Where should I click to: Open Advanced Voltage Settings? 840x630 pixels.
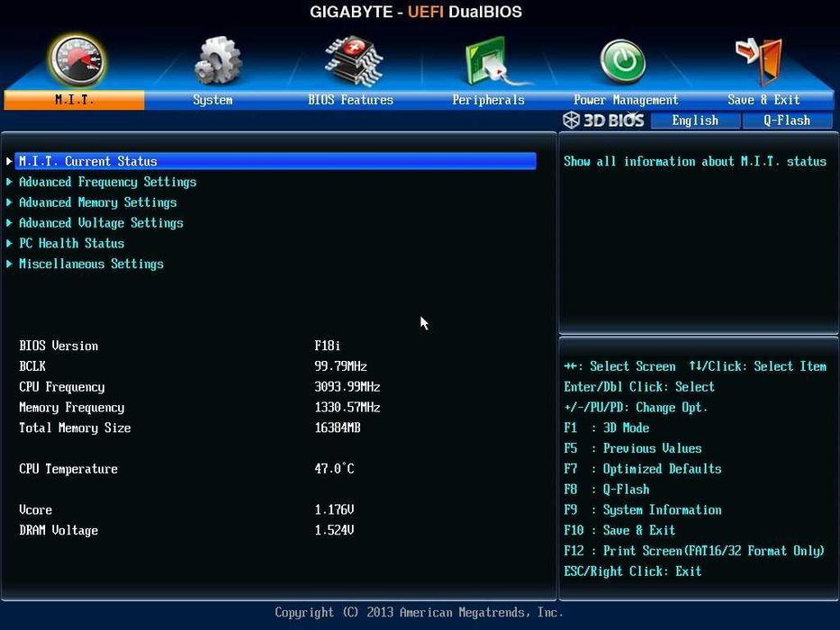101,223
